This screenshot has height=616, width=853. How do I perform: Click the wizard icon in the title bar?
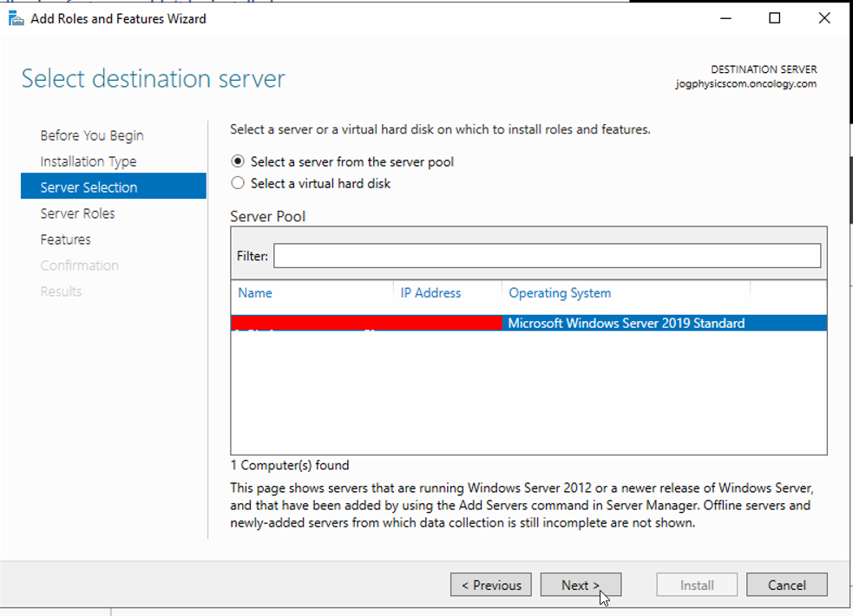coord(16,18)
